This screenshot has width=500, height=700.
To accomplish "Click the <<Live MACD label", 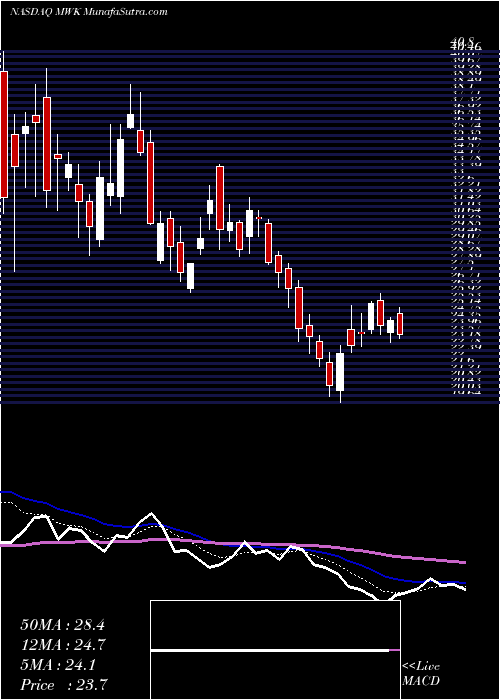I will [421, 674].
